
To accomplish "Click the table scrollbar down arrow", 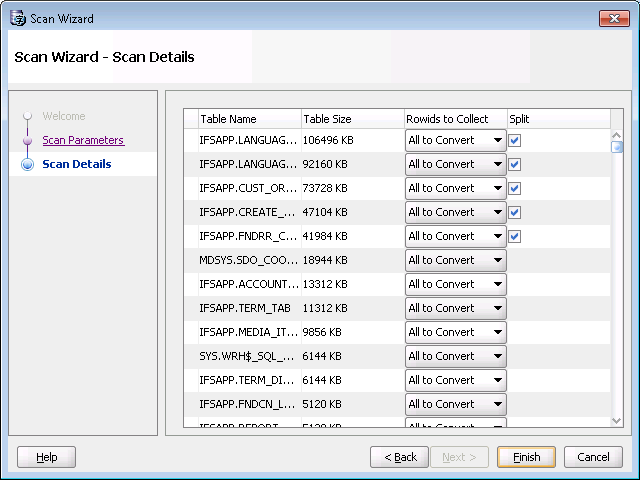I will point(617,421).
